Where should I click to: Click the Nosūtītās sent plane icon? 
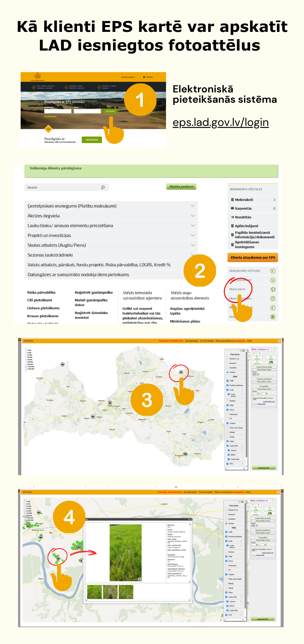pos(232,217)
